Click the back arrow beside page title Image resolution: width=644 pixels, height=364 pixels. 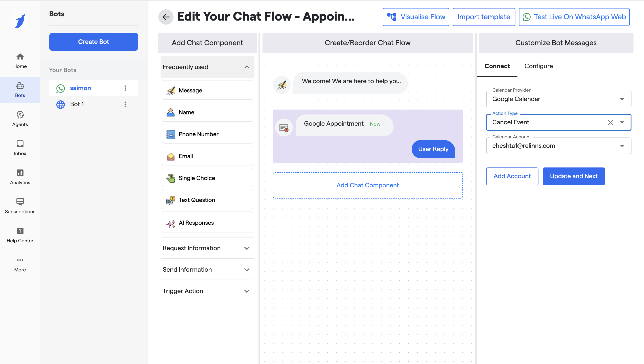pos(166,17)
